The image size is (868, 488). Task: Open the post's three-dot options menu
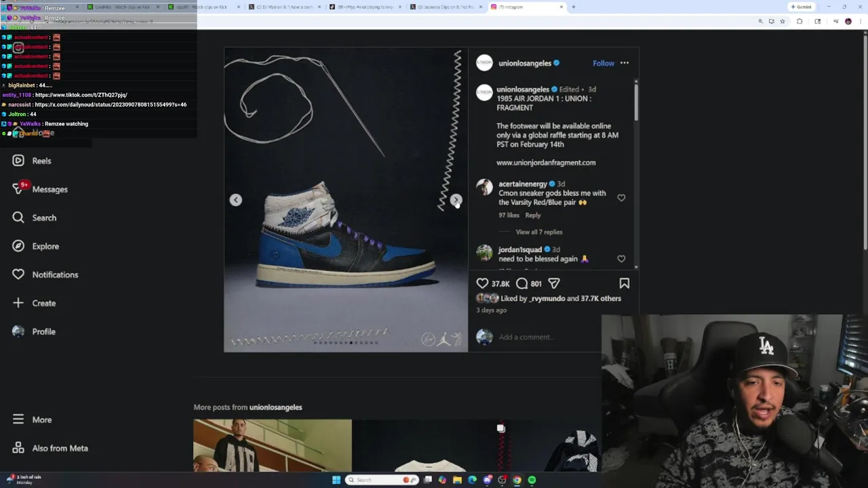coord(624,63)
